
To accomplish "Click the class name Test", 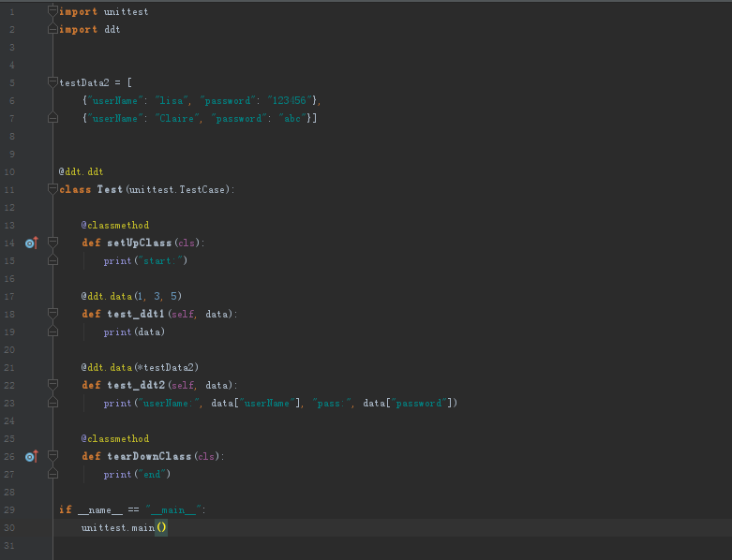I will coord(110,189).
